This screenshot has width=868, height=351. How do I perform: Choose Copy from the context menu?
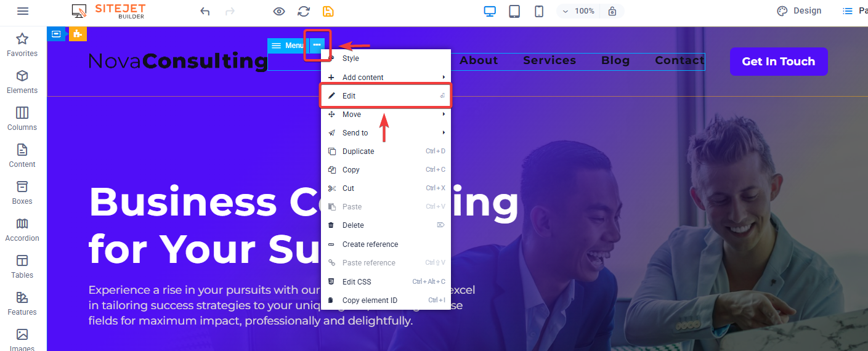[x=386, y=170]
